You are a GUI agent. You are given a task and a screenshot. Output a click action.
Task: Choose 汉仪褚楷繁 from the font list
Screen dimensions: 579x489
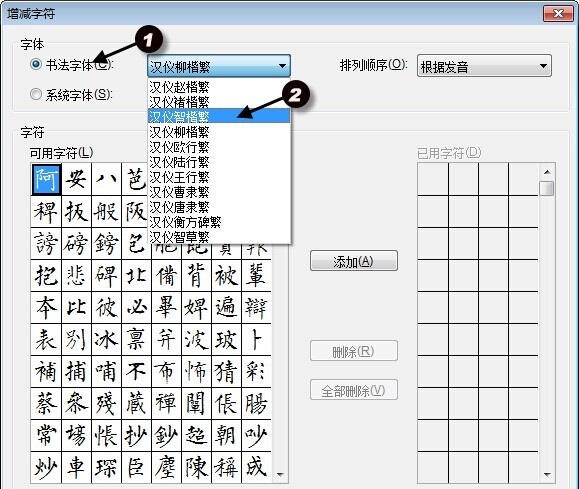pyautogui.click(x=219, y=102)
